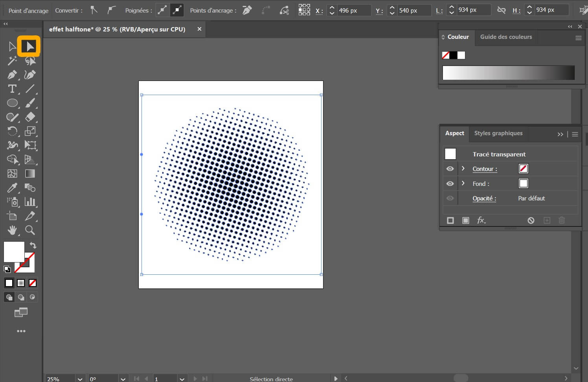
Task: Select the Type tool
Action: click(12, 89)
